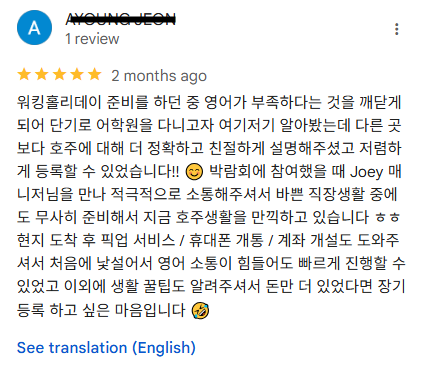
Task: Click the "2 months ago" timestamp
Action: tap(159, 76)
